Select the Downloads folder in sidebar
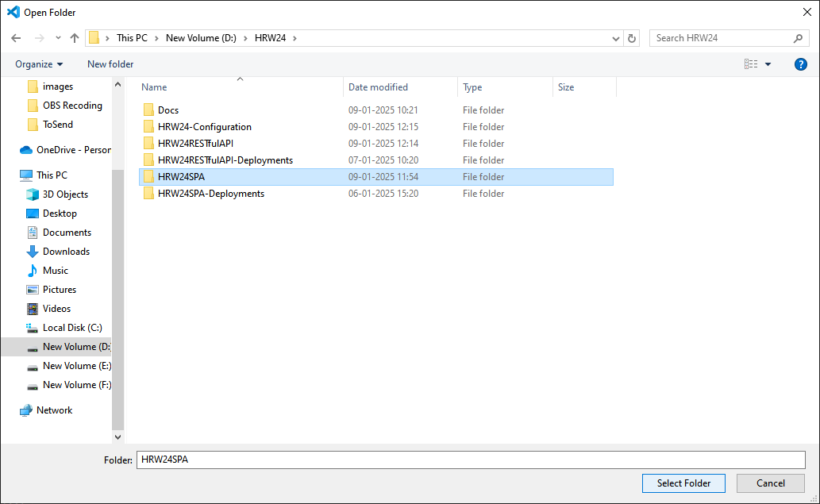820x504 pixels. tap(66, 252)
